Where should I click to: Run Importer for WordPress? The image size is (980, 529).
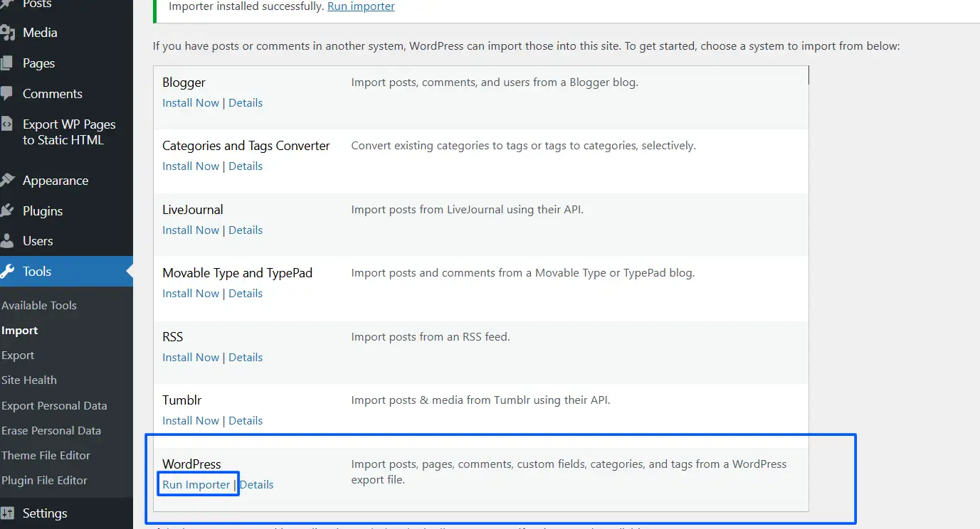[x=196, y=485]
